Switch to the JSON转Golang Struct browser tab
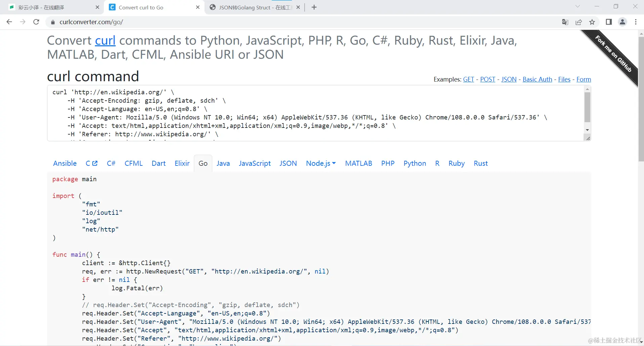Image resolution: width=644 pixels, height=346 pixels. tap(252, 7)
